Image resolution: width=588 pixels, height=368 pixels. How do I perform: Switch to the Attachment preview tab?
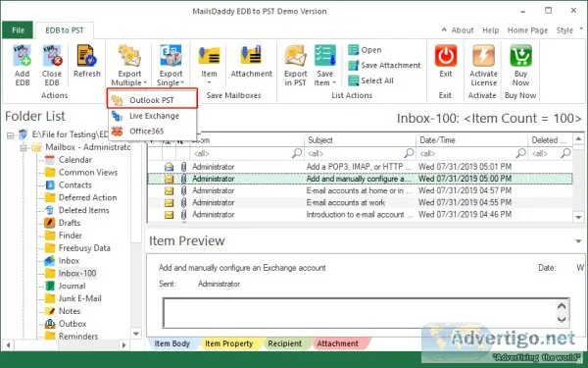point(337,343)
